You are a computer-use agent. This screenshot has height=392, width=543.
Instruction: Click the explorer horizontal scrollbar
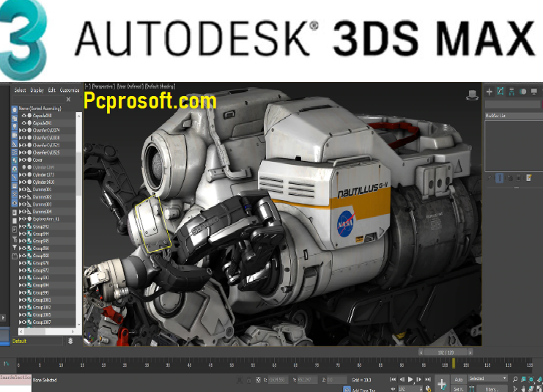47,331
